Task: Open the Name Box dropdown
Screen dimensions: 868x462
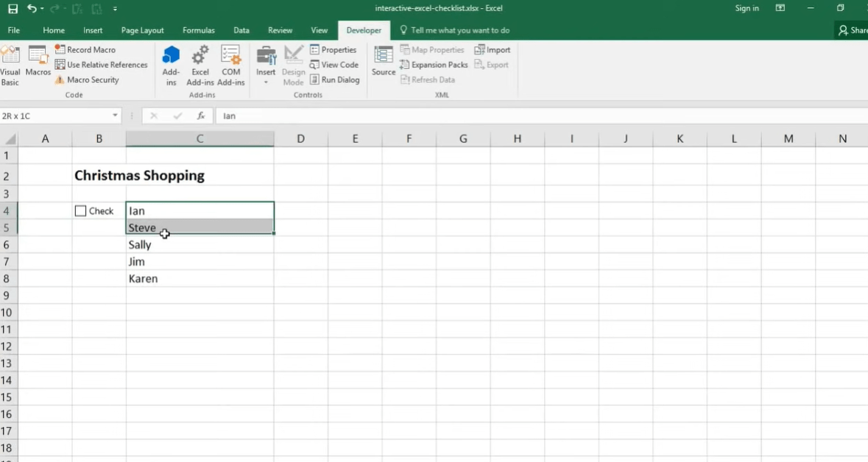Action: click(115, 115)
